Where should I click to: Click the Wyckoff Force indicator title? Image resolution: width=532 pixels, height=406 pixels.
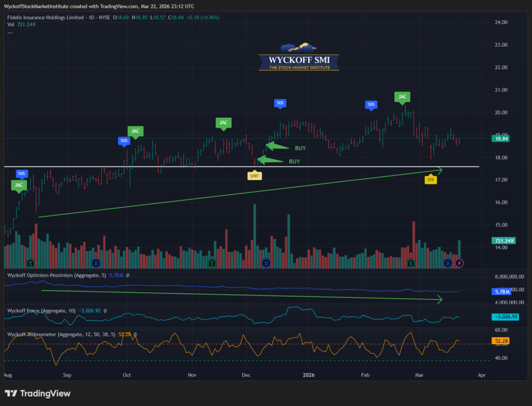(x=42, y=310)
